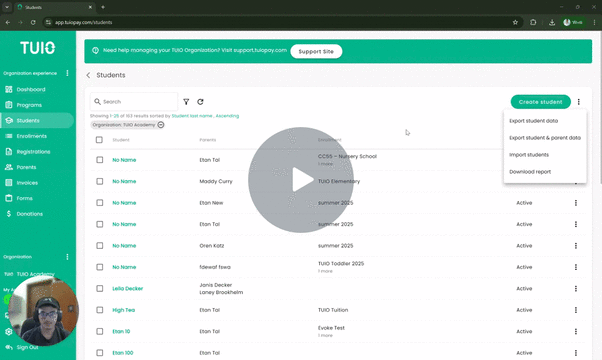
Task: Open the more menu beside Create student
Action: (579, 102)
